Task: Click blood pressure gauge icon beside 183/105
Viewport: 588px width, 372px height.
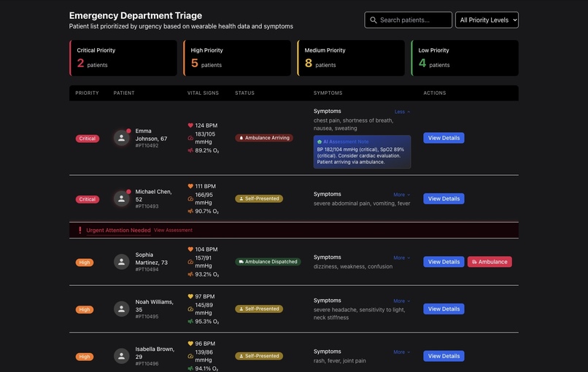Action: 190,138
